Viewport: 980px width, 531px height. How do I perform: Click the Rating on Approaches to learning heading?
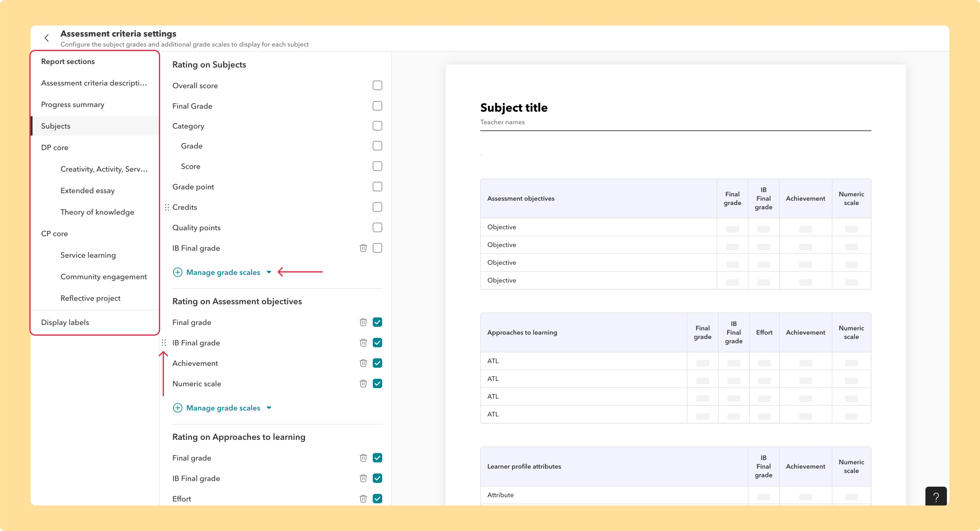[x=239, y=437]
